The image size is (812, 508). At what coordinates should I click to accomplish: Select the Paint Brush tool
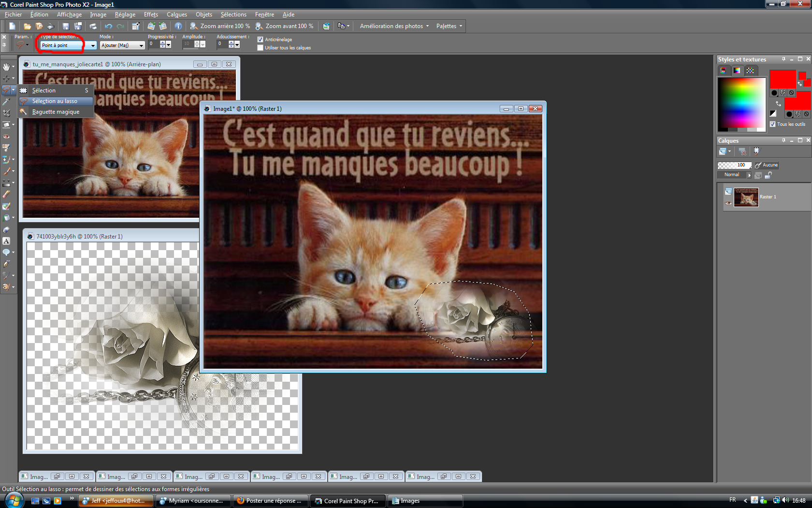(6, 171)
